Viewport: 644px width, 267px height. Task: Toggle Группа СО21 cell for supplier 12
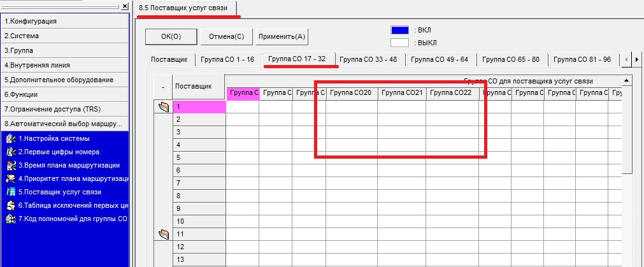tap(402, 247)
